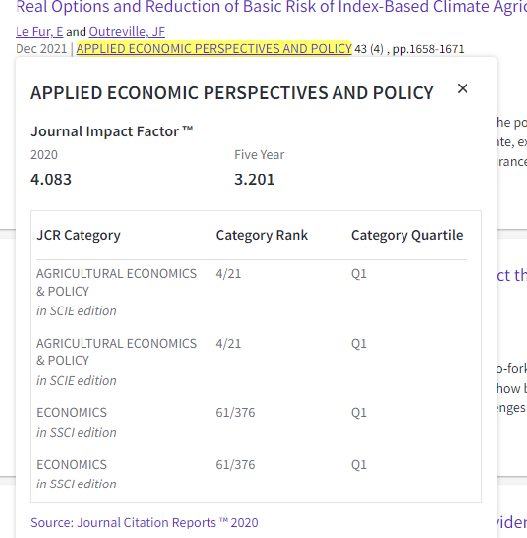Viewport: 527px width, 538px height.
Task: Open author link Le Fur, E
Action: tap(39, 32)
